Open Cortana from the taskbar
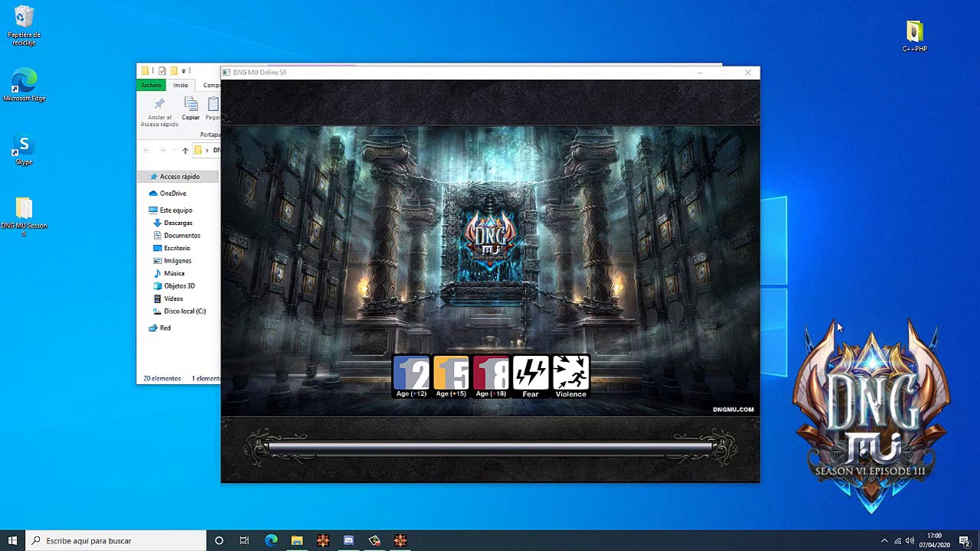The image size is (980, 551). (219, 540)
